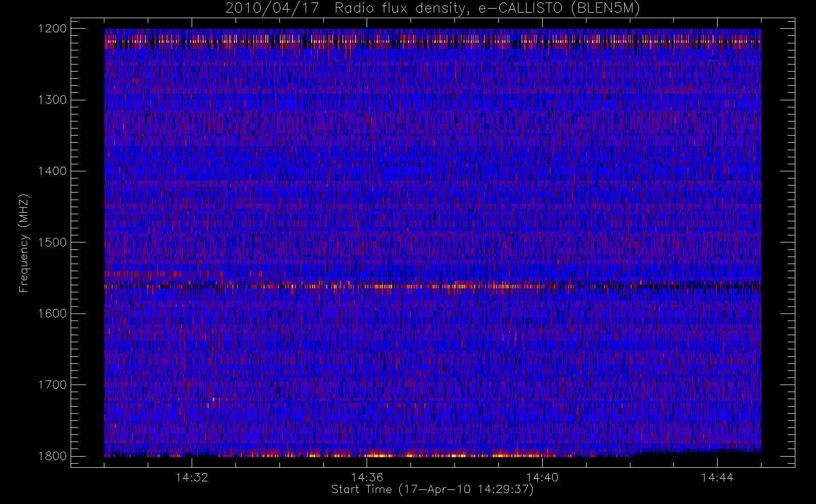
Task: Click the 1300 frequency tick label
Action: 52,100
